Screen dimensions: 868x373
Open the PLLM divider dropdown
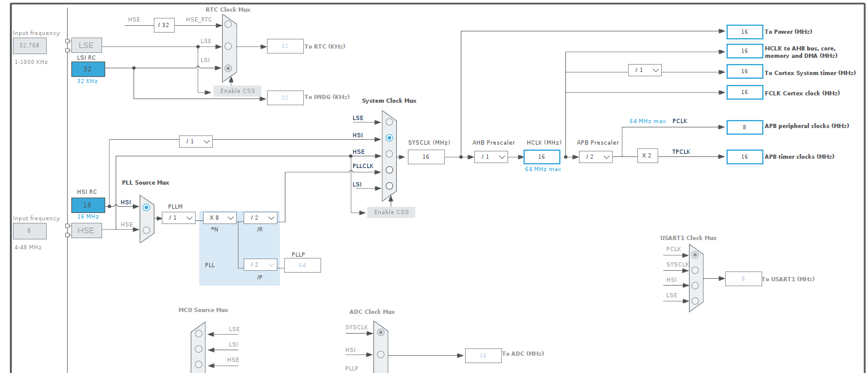point(178,217)
